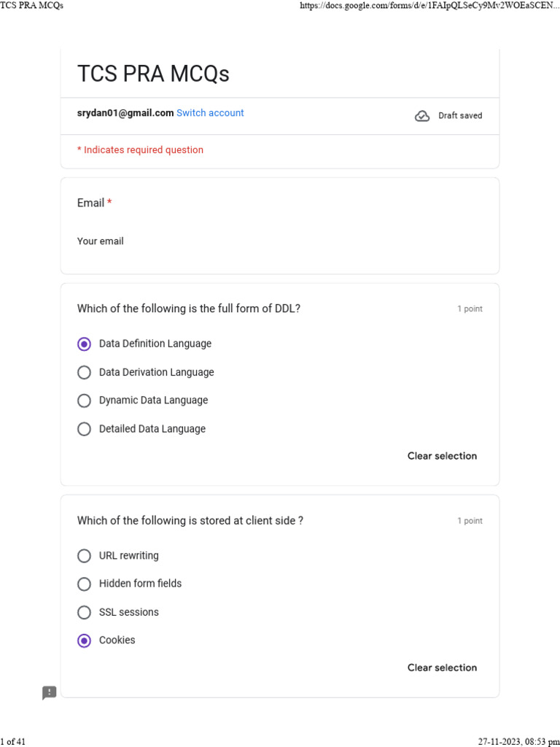Select the URL rewriting option

pyautogui.click(x=85, y=556)
